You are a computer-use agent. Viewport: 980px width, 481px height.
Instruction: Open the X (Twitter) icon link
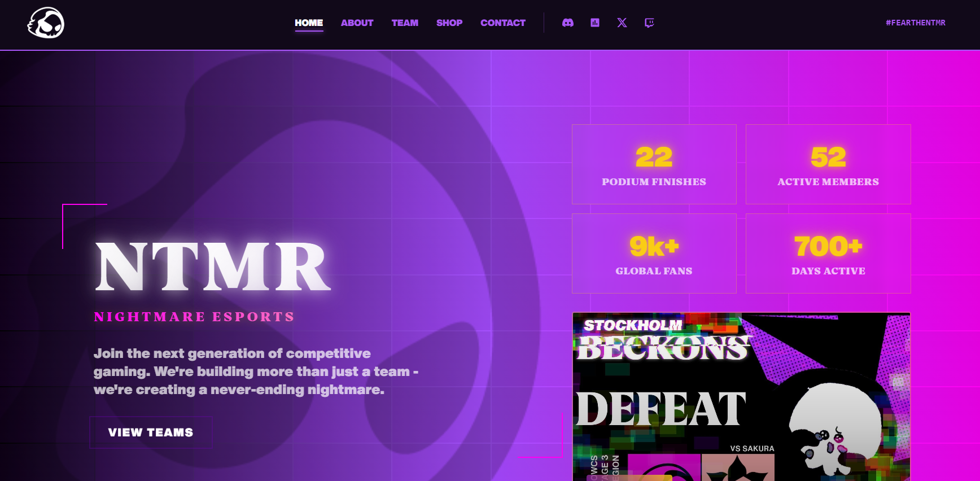[622, 23]
